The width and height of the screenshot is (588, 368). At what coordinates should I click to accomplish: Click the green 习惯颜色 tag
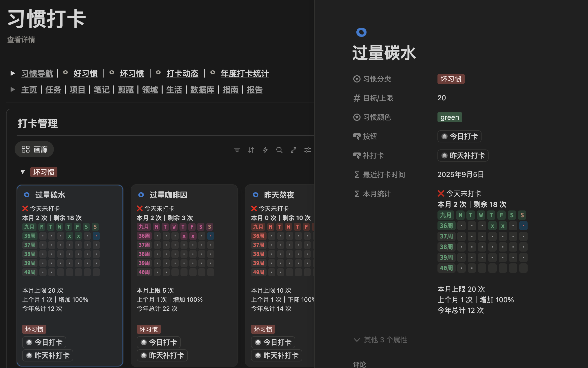450,117
